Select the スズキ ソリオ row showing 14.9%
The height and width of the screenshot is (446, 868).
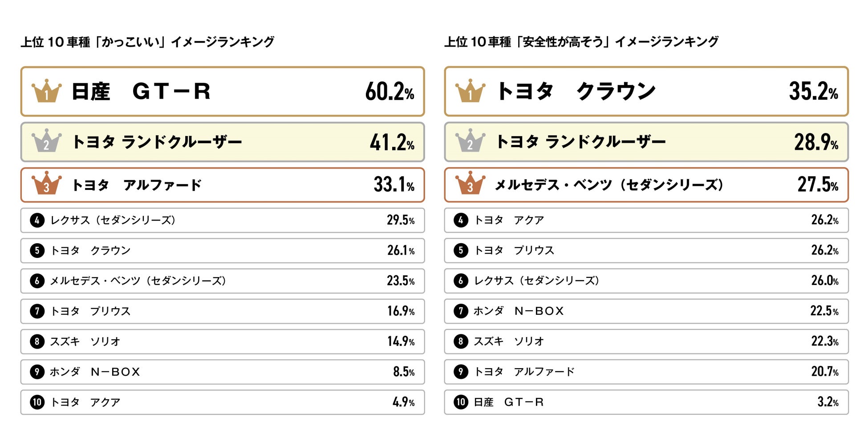[x=223, y=342]
